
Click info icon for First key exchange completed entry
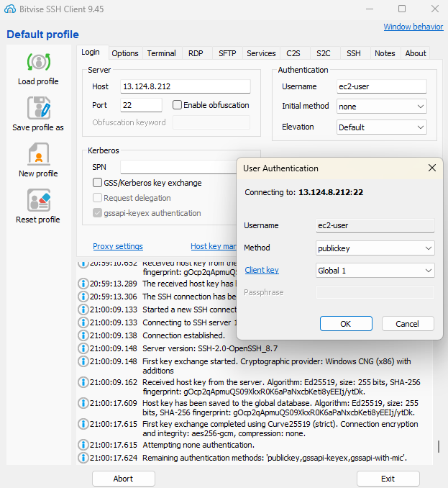pyautogui.click(x=83, y=424)
